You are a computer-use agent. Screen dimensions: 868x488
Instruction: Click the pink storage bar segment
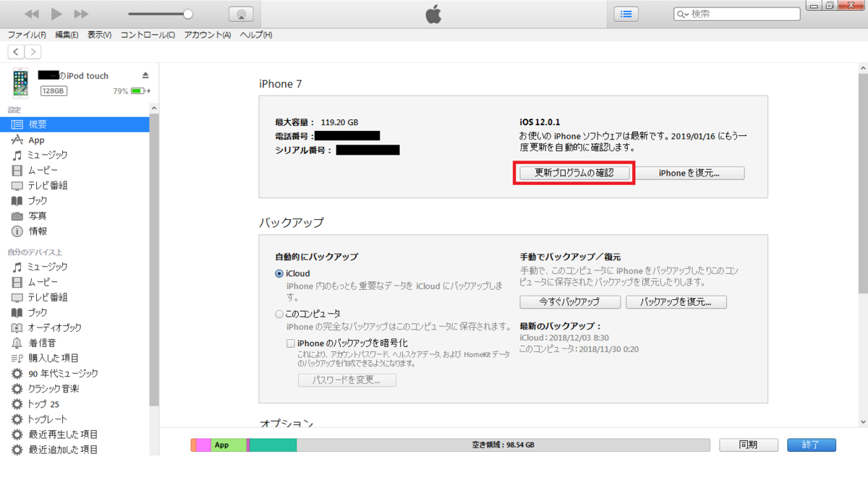pos(203,445)
